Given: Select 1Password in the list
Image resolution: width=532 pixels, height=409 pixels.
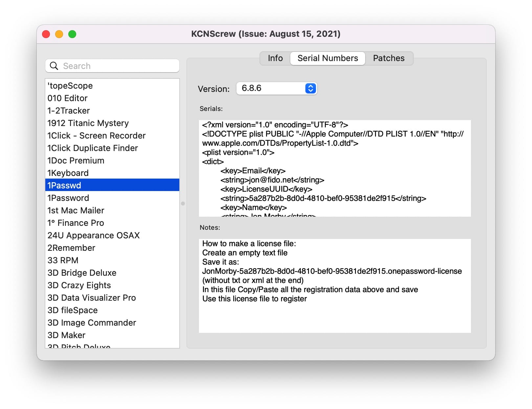Looking at the screenshot, I should coord(112,198).
